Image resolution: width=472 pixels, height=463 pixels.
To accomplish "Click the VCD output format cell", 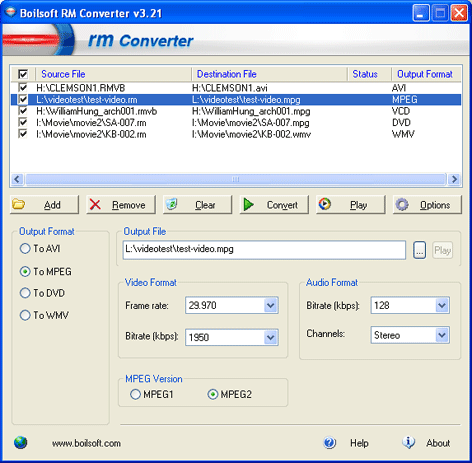I will coord(401,111).
